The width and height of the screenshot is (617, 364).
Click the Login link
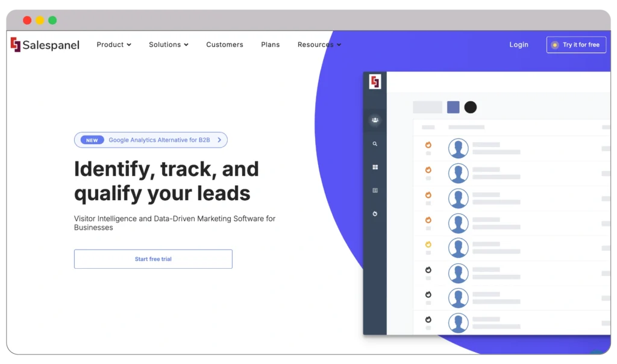[519, 45]
